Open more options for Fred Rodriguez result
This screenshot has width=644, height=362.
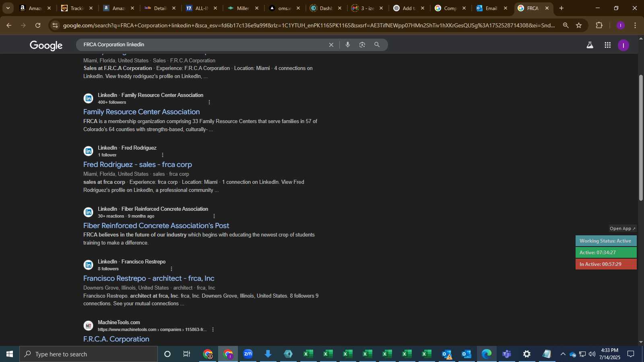tap(163, 155)
